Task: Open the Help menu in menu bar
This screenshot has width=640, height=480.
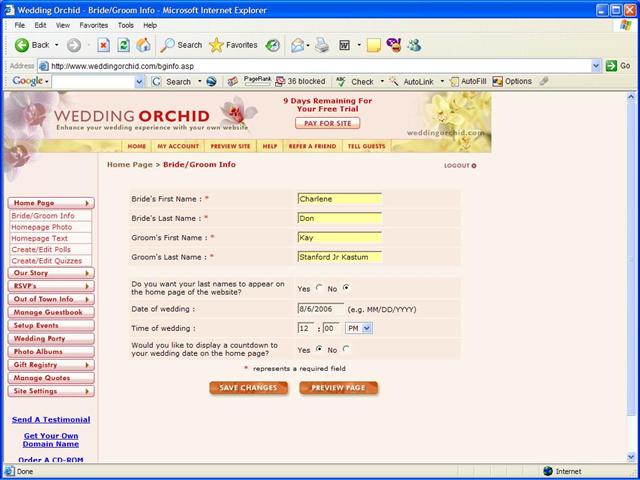Action: point(150,25)
